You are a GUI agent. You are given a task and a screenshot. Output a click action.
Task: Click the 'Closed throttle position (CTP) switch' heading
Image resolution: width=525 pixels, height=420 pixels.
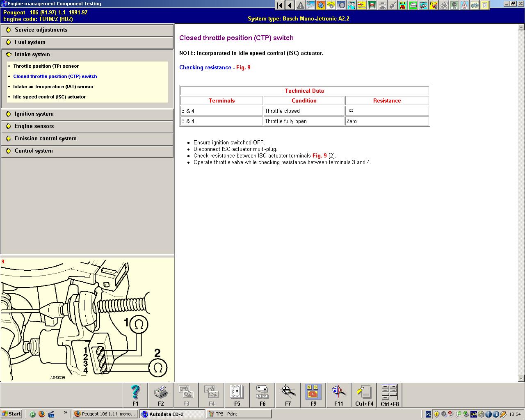point(236,38)
